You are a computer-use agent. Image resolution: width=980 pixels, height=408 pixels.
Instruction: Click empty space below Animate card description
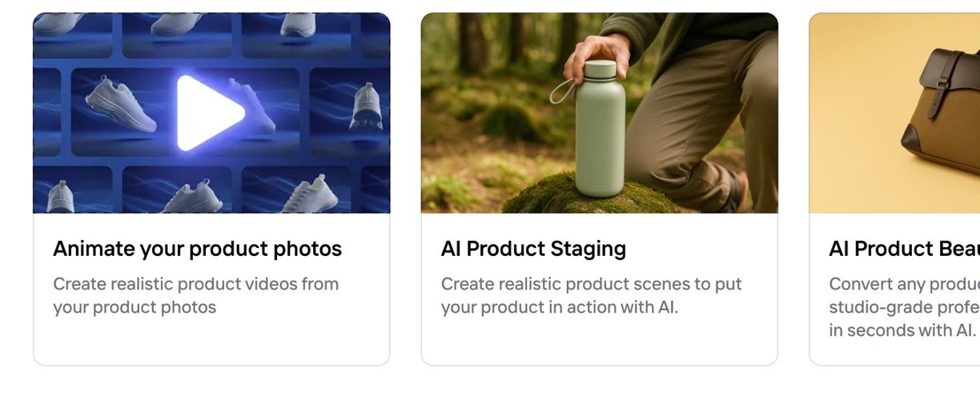point(211,341)
